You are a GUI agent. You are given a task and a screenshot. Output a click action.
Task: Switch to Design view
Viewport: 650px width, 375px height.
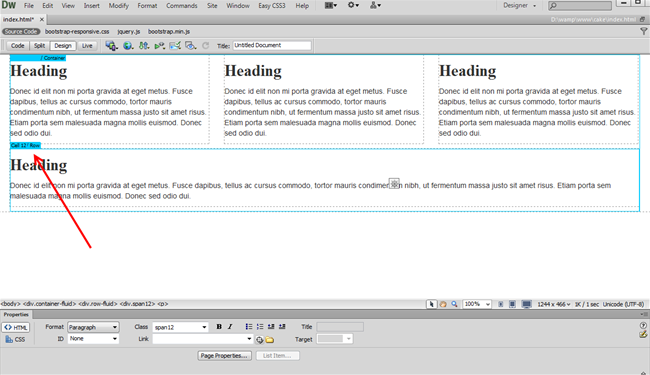tap(63, 46)
